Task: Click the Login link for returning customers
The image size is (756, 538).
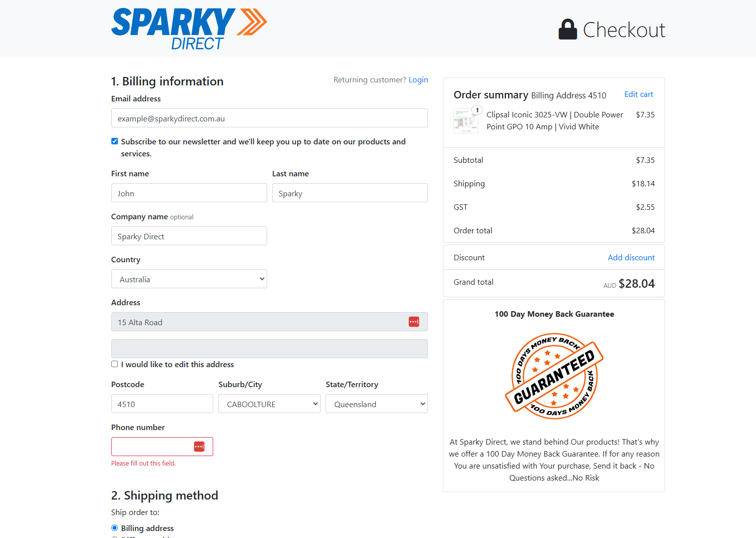Action: [418, 80]
